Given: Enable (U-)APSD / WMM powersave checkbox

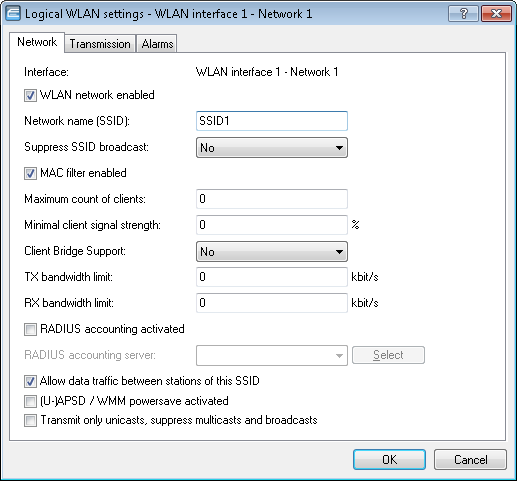Looking at the screenshot, I should (x=30, y=401).
